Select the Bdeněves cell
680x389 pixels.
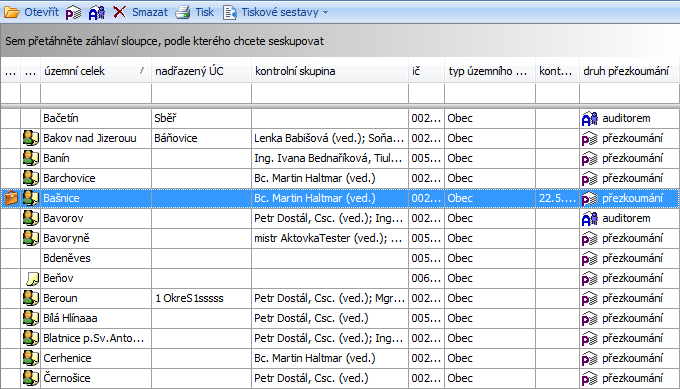click(x=96, y=258)
